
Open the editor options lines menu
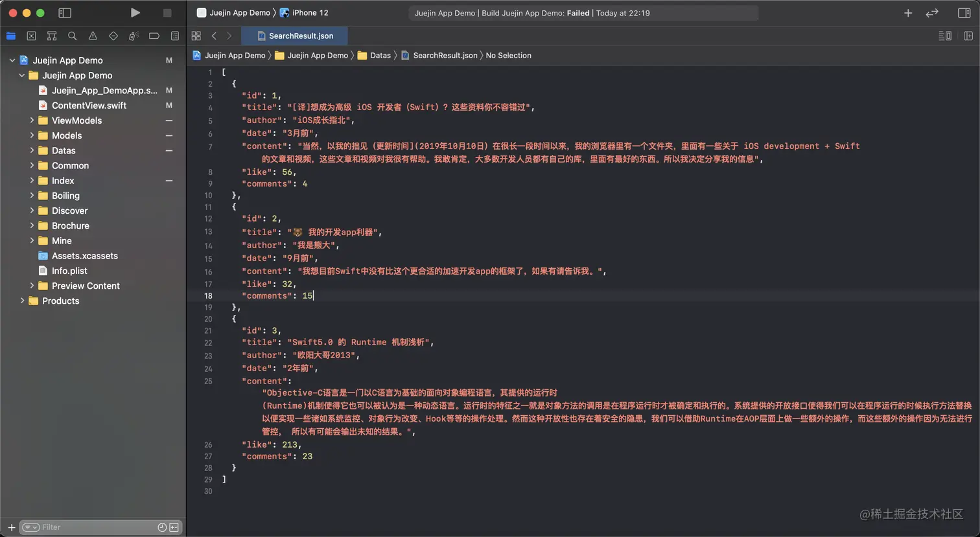point(945,36)
